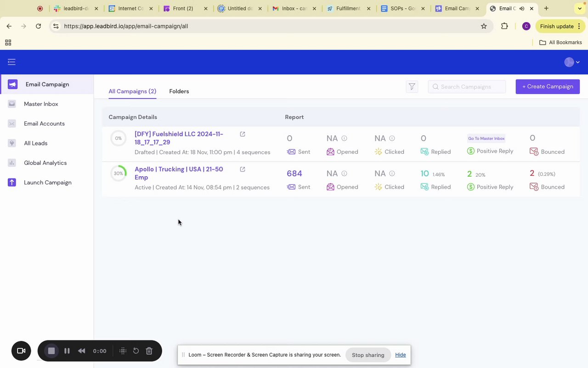Screen dimensions: 588x368
Task: Click the Report column header
Action: (x=294, y=117)
